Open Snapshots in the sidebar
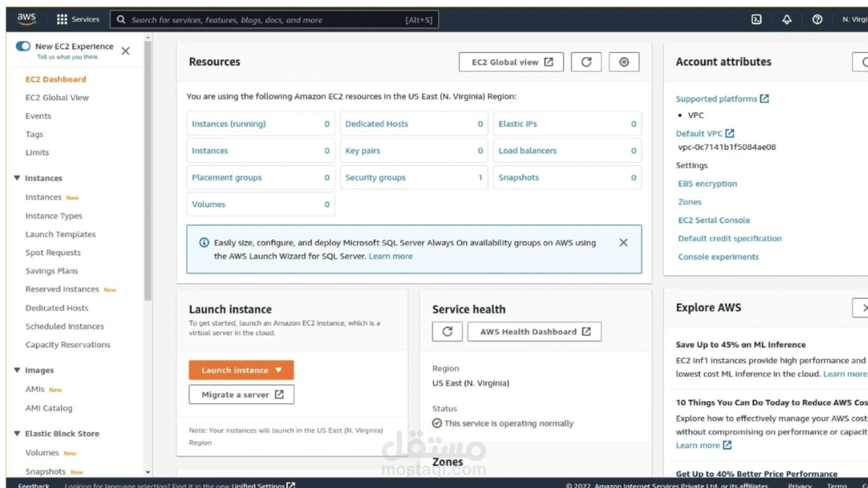The image size is (868, 488). point(45,472)
